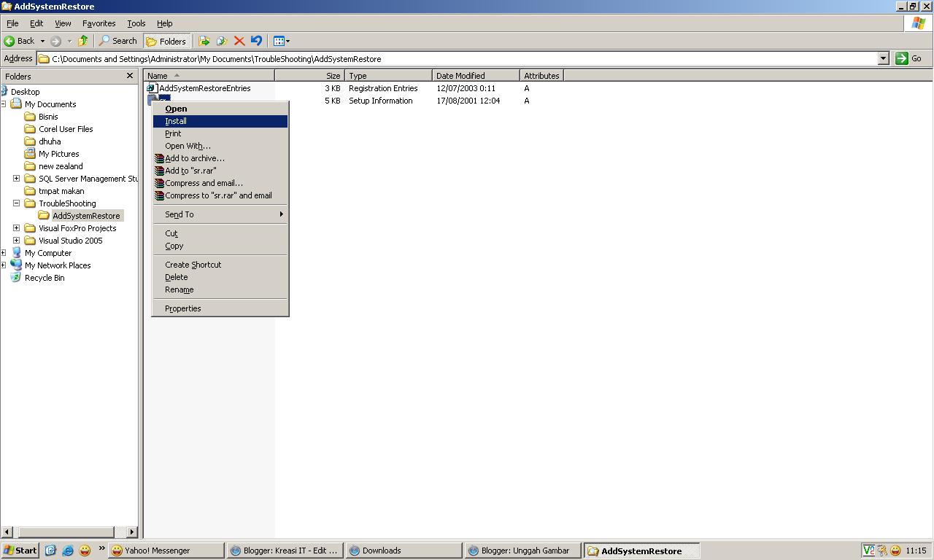Click the Copy To folder icon
The image size is (934, 560).
click(x=222, y=41)
